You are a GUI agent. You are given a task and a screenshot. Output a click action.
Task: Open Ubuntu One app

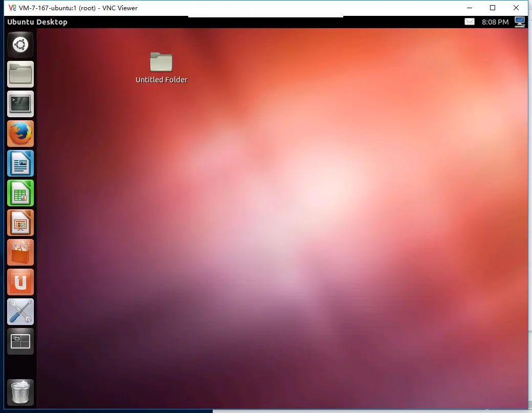coord(20,282)
